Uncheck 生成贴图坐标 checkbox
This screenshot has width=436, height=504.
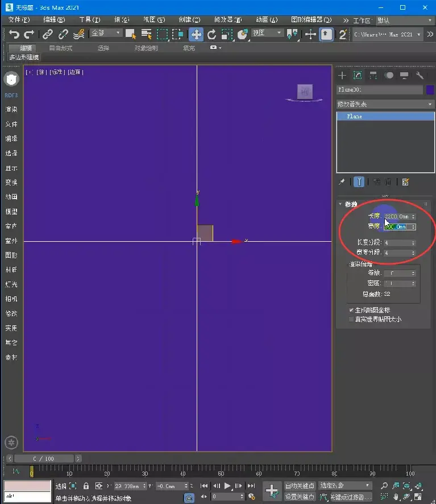coord(351,310)
